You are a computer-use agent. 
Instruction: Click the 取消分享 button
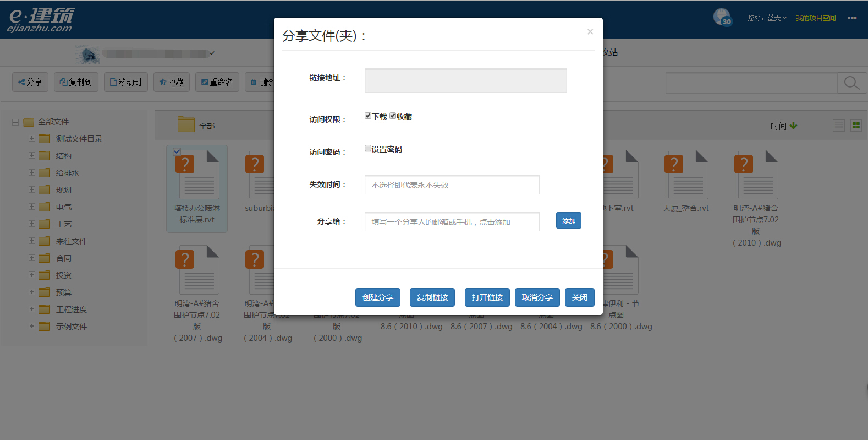537,297
